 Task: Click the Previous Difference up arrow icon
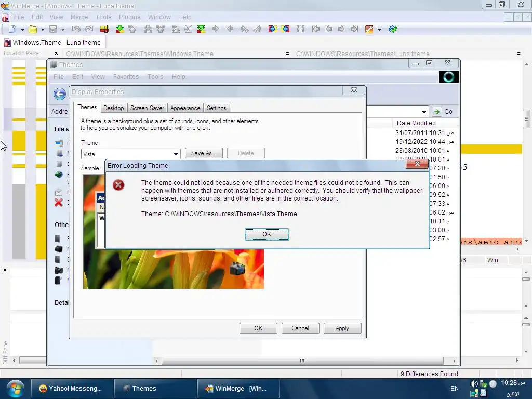click(132, 29)
